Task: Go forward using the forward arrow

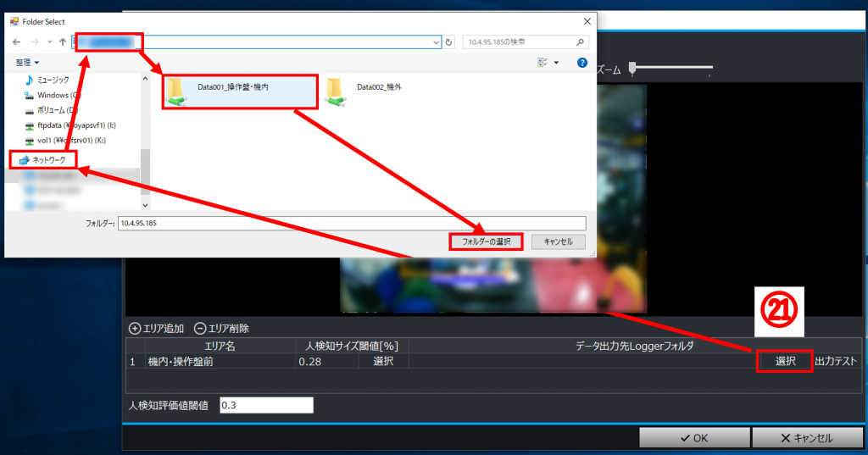Action: point(34,42)
